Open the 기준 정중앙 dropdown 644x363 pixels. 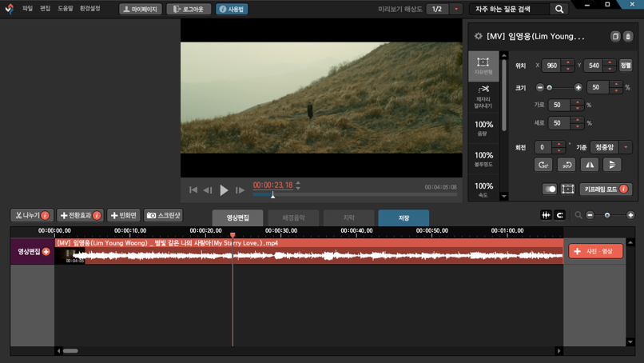click(x=610, y=147)
